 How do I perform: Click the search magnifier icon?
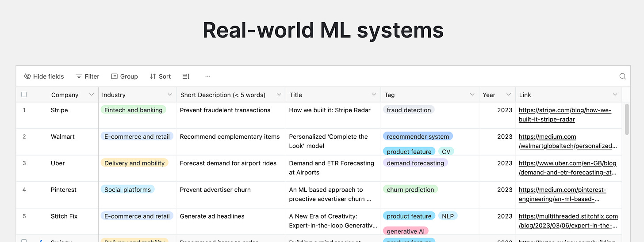(622, 76)
